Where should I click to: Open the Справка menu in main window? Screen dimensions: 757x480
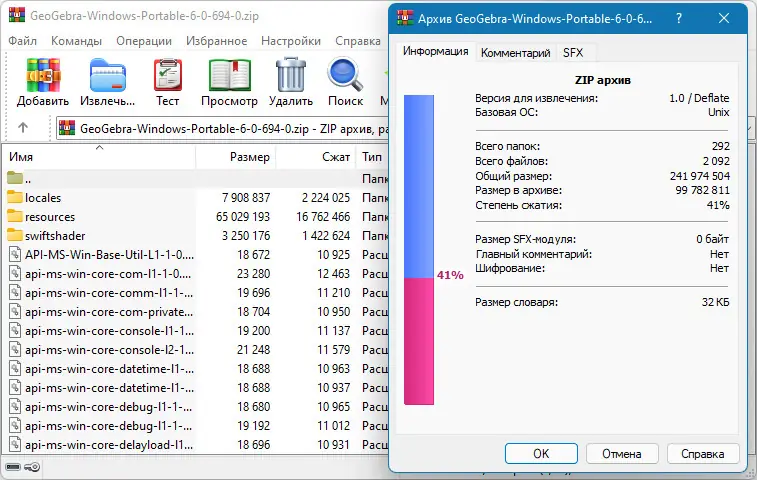click(358, 41)
